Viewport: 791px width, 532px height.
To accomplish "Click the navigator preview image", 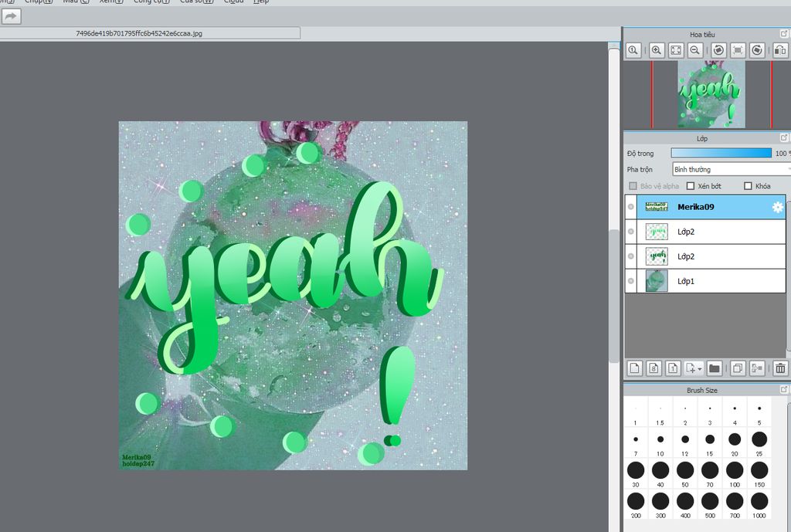I will [711, 94].
